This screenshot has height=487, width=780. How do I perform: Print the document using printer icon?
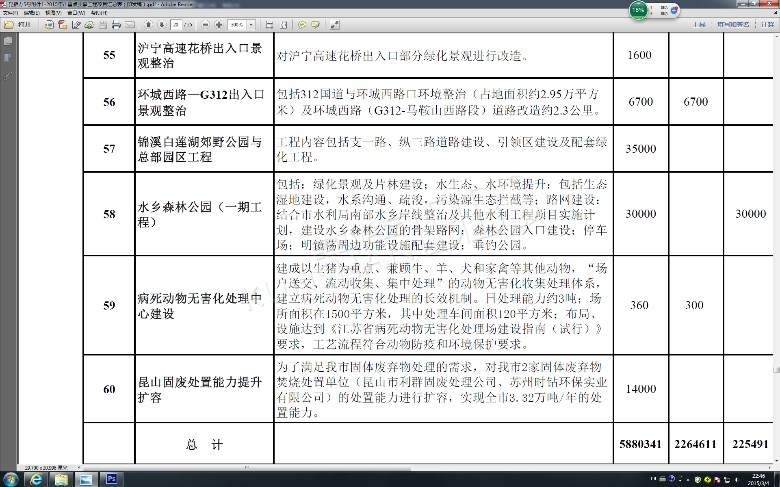tap(116, 24)
